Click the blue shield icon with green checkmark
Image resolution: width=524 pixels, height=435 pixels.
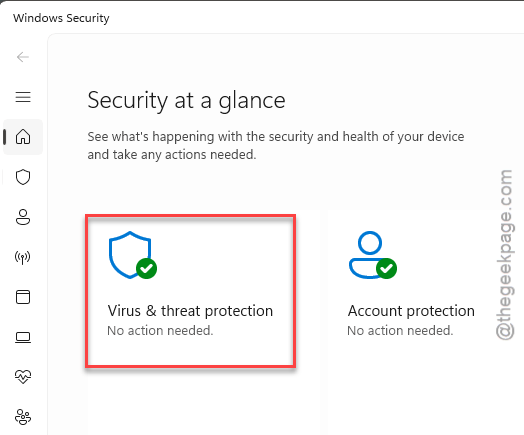pos(133,255)
